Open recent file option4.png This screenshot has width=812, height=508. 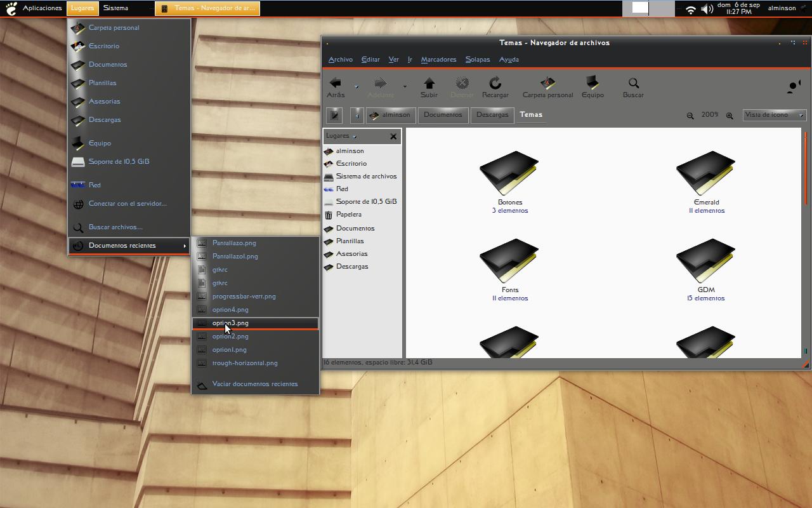coord(255,310)
